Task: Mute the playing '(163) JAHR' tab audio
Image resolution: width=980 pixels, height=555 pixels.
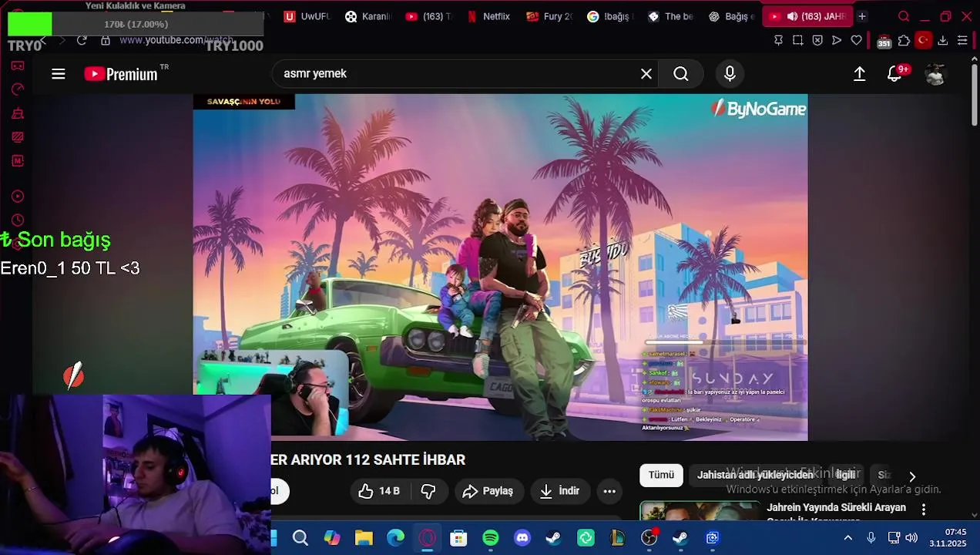Action: [x=792, y=16]
